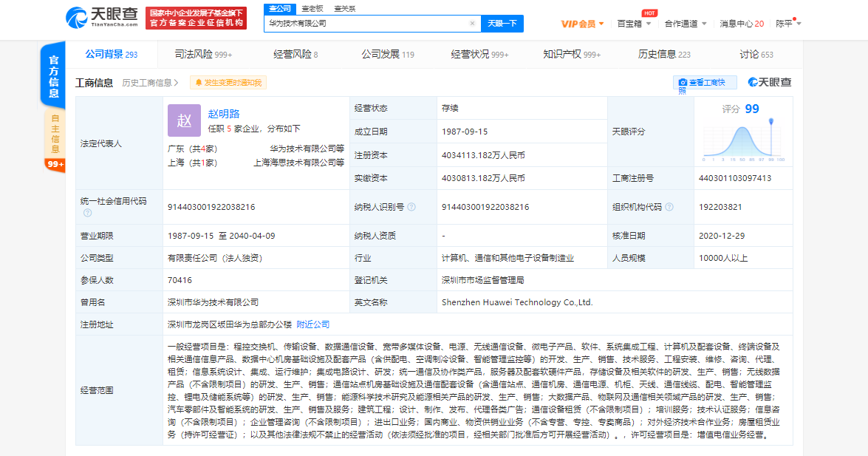Open the 历史信息 tab

pos(664,54)
